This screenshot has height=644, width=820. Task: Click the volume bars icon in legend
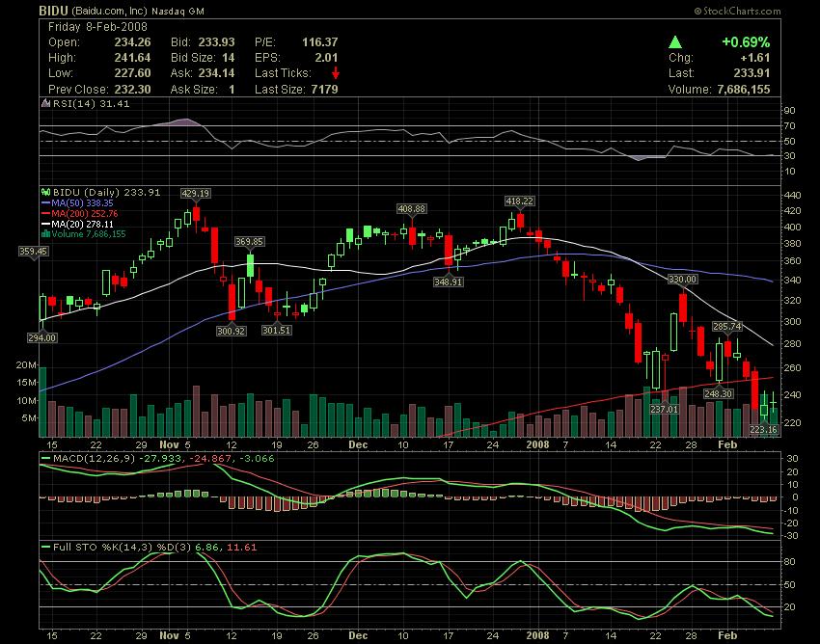click(45, 233)
